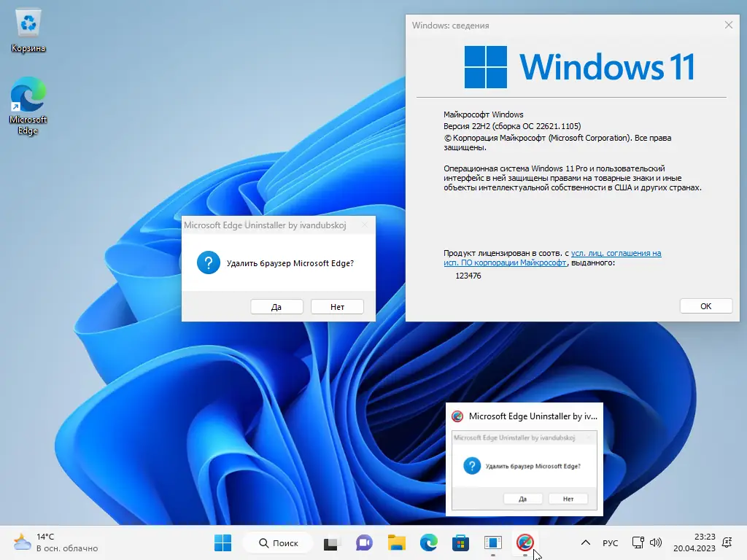Open network settings from the tray icon
Image resolution: width=747 pixels, height=560 pixels.
(638, 542)
